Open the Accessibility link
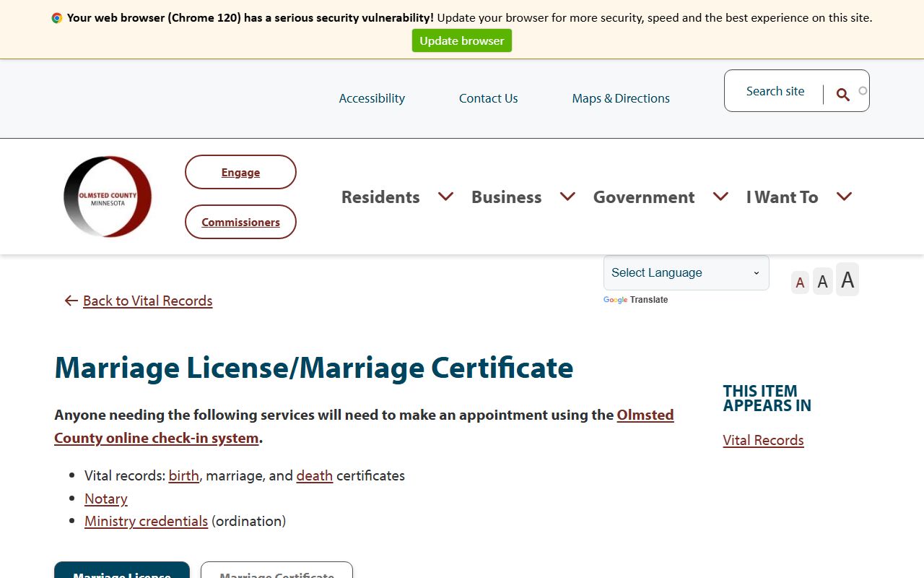Image resolution: width=924 pixels, height=578 pixels. pyautogui.click(x=372, y=98)
